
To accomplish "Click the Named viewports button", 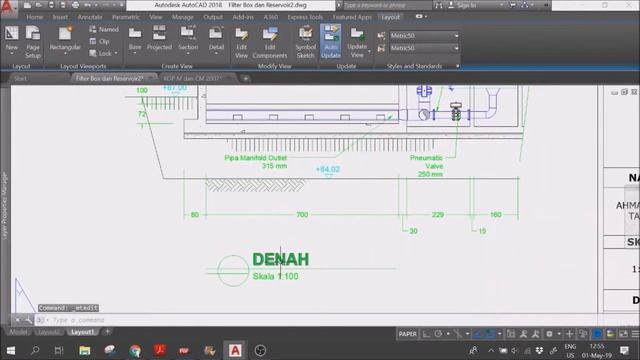I will pos(104,29).
